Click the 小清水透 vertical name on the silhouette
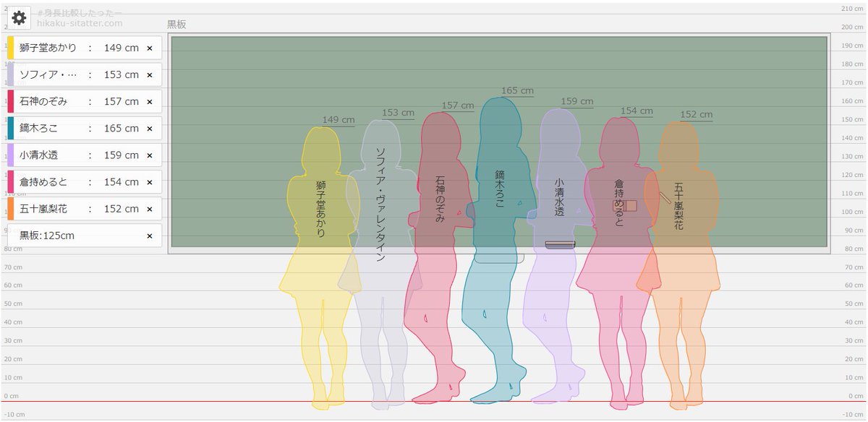This screenshot has height=422, width=868. pyautogui.click(x=559, y=198)
